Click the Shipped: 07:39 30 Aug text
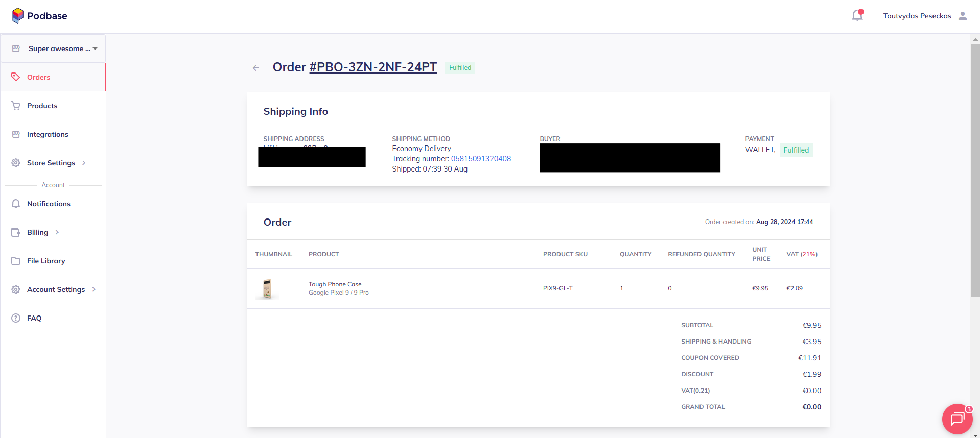The image size is (980, 438). coord(430,169)
